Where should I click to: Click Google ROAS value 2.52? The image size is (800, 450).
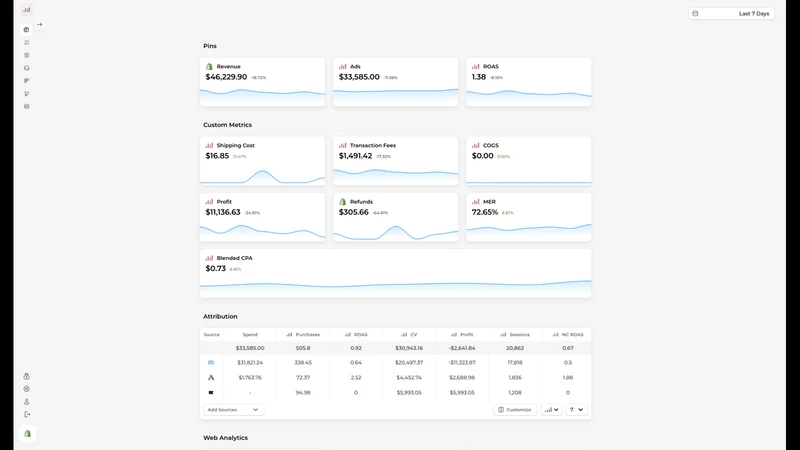click(x=356, y=378)
